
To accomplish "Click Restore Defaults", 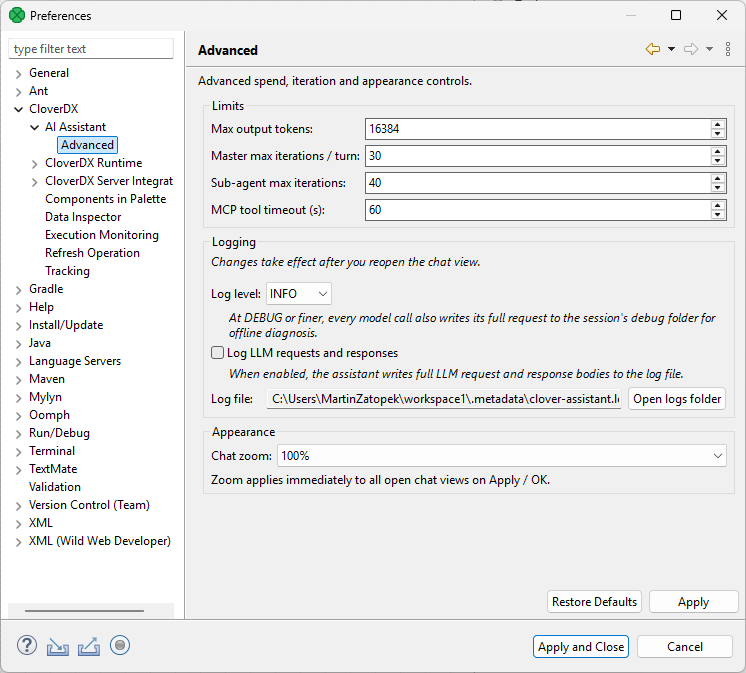I will 594,602.
